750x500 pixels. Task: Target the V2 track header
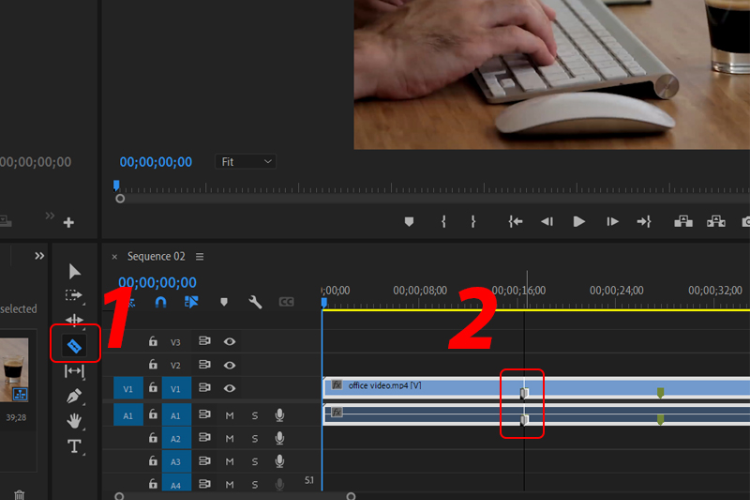coord(176,365)
